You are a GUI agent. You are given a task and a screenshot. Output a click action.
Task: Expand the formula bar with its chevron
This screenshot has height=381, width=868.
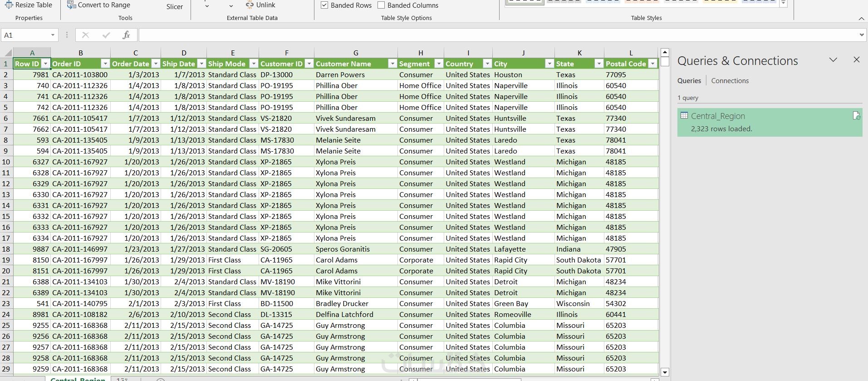point(862,35)
